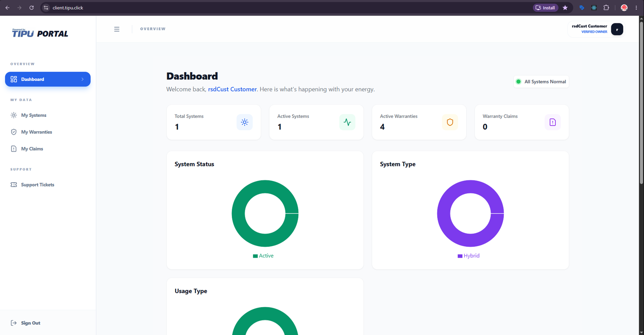Viewport: 644px width, 335px height.
Task: Click the purple Hybrid legend swatch
Action: [x=460, y=256]
